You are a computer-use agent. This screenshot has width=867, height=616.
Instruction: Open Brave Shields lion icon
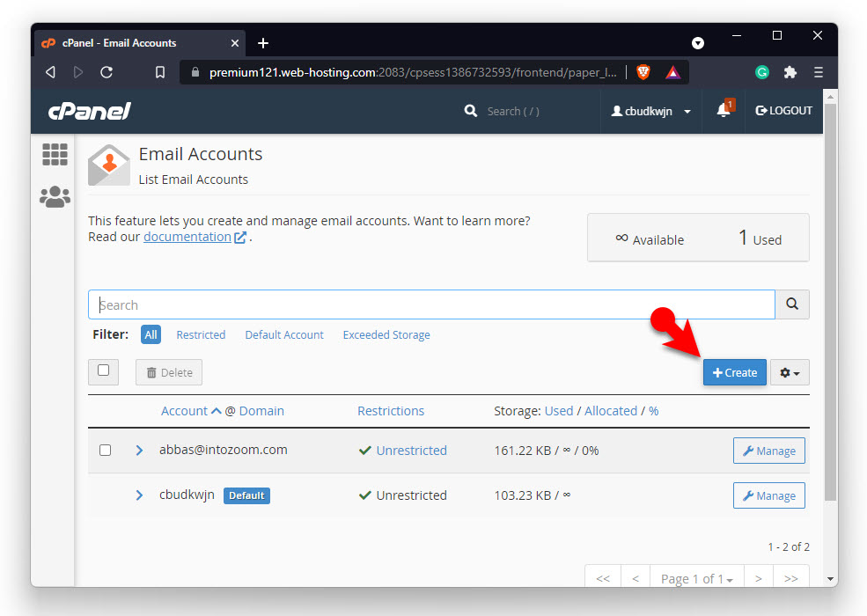coord(643,72)
